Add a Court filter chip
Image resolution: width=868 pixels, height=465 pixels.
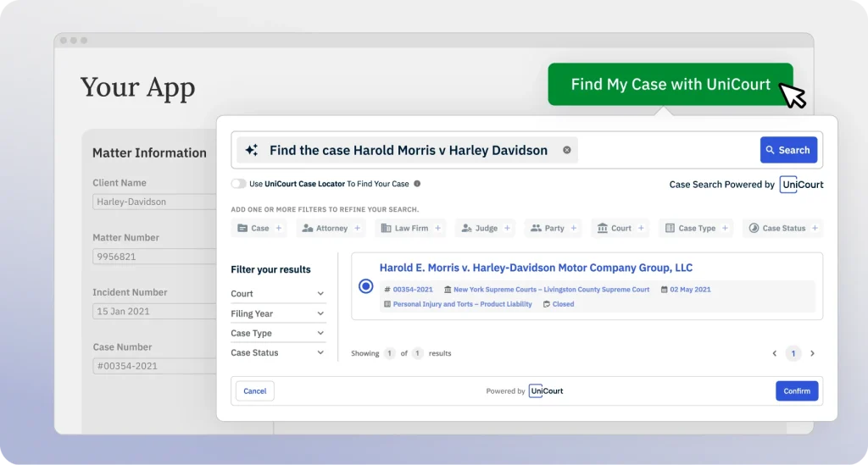(620, 228)
